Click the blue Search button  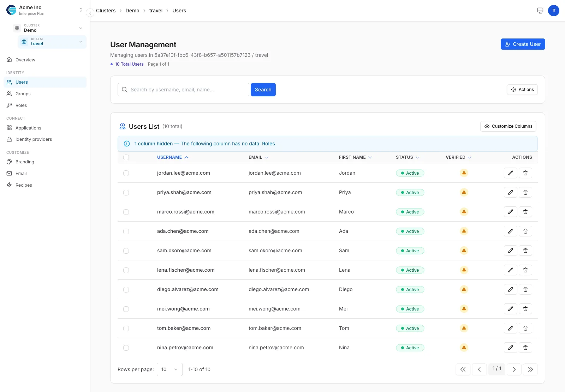tap(263, 90)
